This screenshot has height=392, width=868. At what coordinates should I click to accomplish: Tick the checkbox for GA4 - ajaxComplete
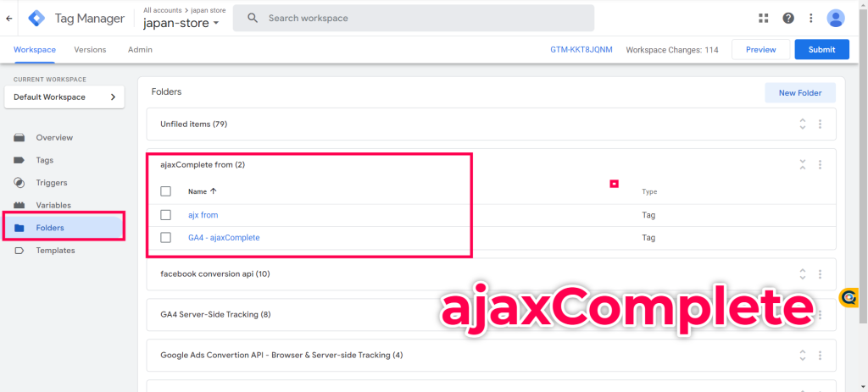165,238
